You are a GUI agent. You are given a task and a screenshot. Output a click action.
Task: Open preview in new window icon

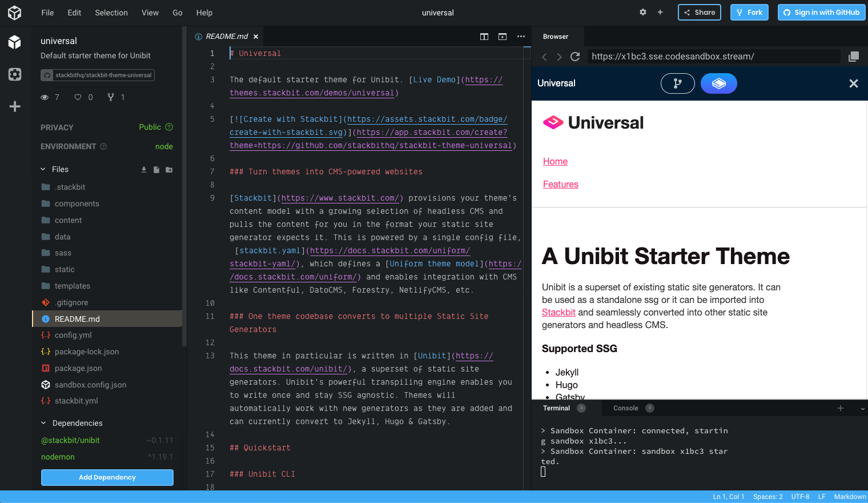click(854, 57)
